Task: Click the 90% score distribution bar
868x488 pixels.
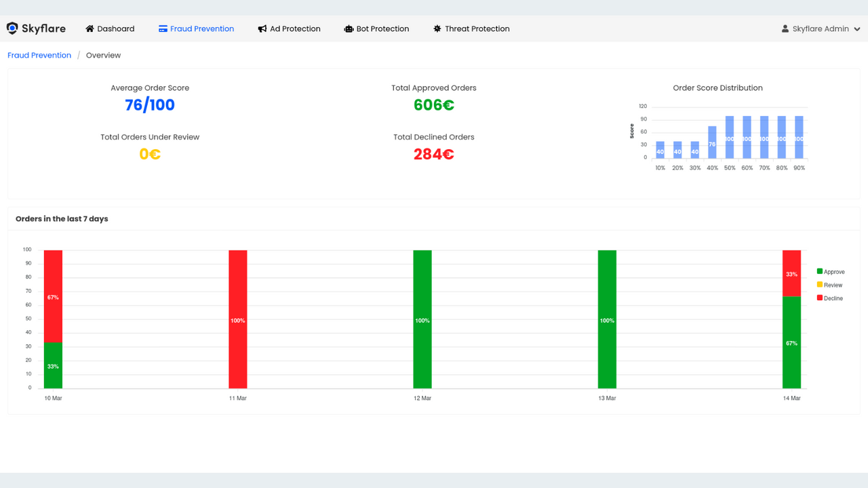Action: coord(799,137)
